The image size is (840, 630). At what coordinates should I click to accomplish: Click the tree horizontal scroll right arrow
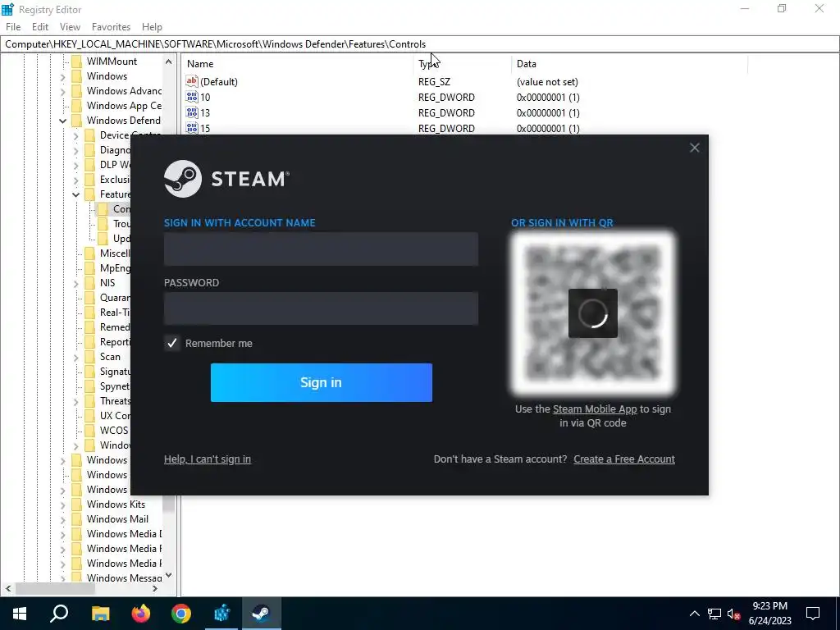click(x=155, y=589)
